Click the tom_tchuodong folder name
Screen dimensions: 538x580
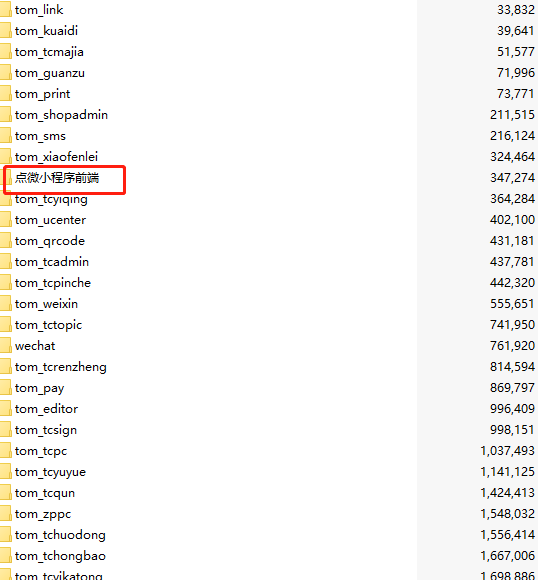[x=60, y=535]
